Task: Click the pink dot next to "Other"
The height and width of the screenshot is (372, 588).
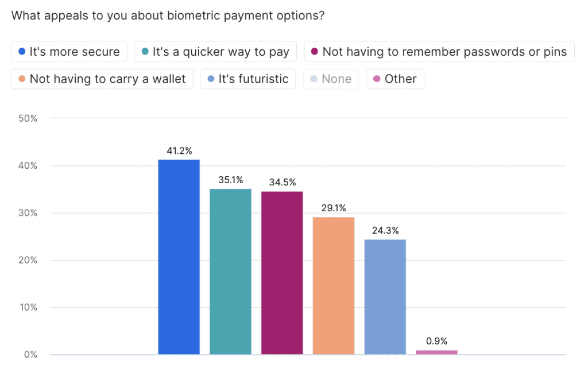Action: click(377, 79)
